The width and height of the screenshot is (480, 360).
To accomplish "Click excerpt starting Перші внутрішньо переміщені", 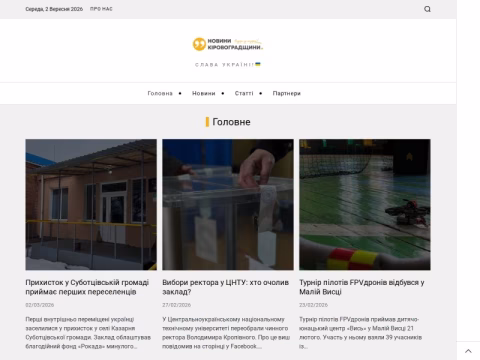I will 88,333.
